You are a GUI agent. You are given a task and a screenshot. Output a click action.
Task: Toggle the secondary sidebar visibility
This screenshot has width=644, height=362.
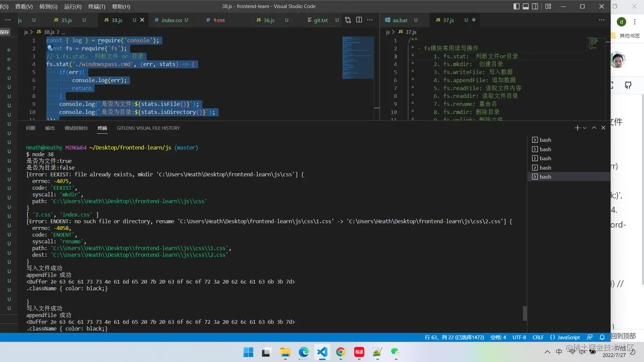(x=535, y=6)
